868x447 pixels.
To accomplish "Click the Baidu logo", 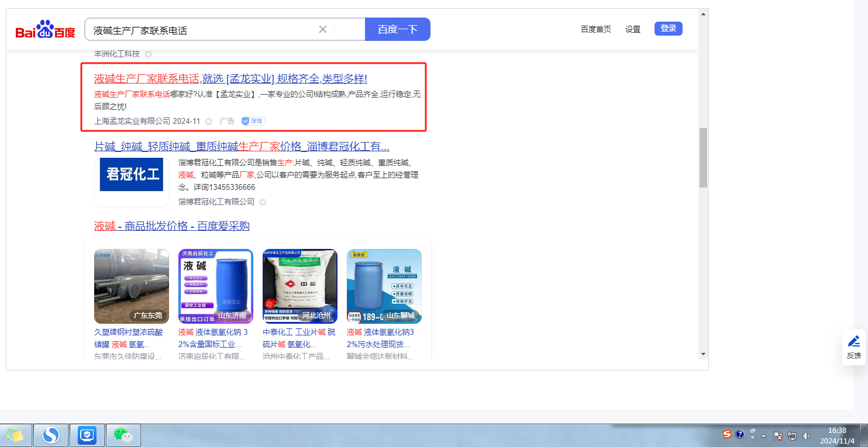I will [45, 29].
